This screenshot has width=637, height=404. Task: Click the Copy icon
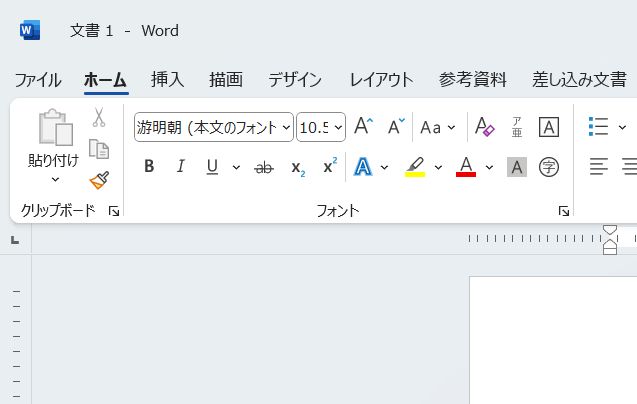(99, 149)
